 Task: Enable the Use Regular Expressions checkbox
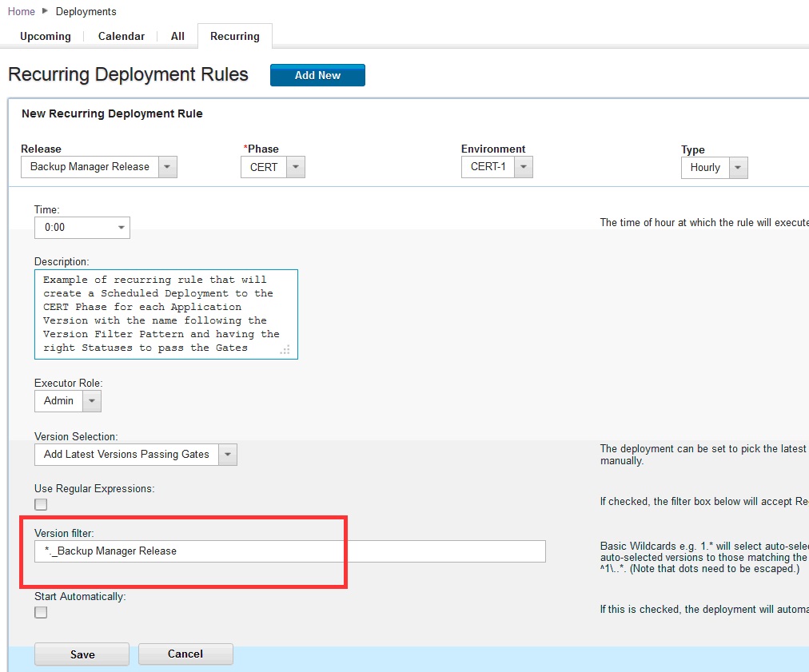click(41, 504)
